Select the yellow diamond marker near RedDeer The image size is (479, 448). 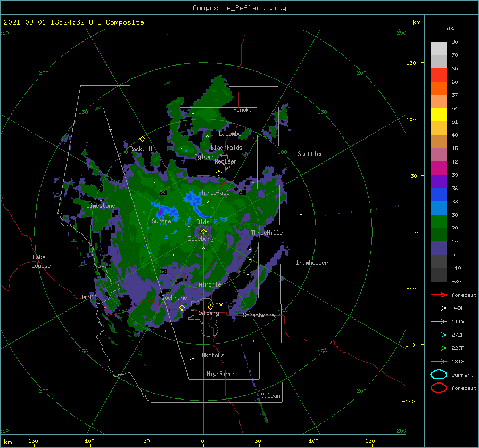coord(219,173)
